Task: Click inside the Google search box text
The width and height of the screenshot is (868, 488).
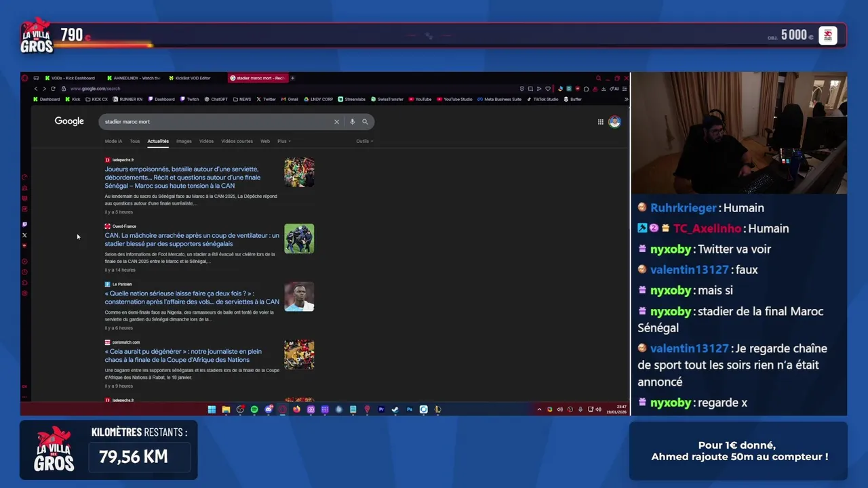Action: (127, 122)
